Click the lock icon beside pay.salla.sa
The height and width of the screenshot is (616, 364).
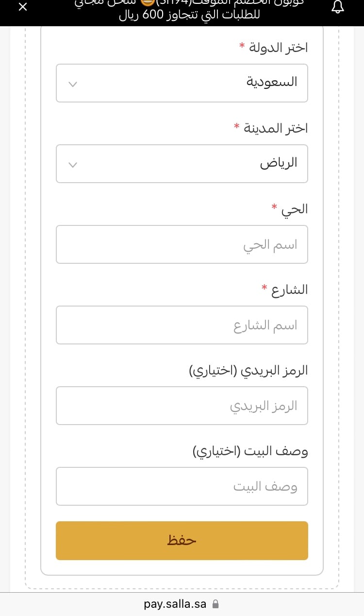coord(216,604)
